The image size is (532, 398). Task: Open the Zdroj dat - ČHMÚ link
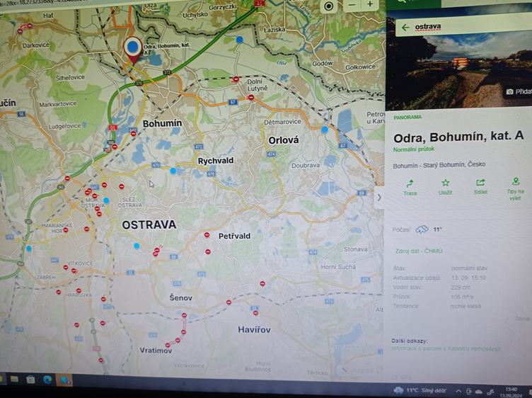coord(419,251)
